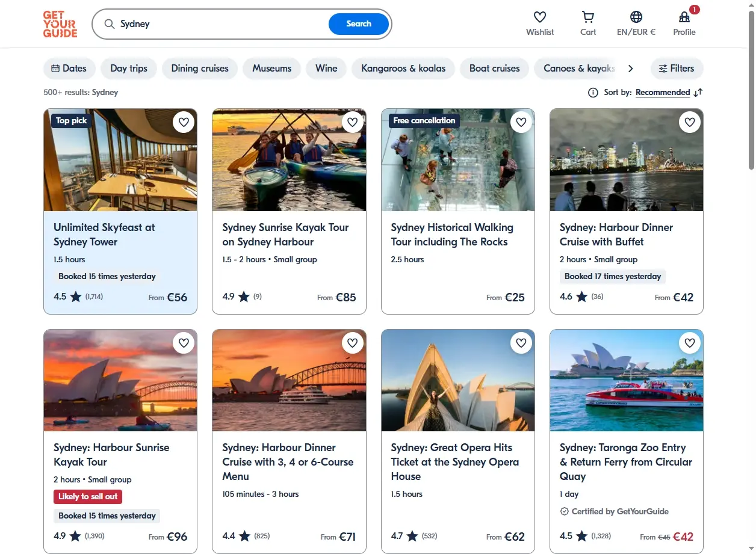
Task: Wishlist the Harbour Dinner Cruise with Buffet card
Action: coord(690,123)
